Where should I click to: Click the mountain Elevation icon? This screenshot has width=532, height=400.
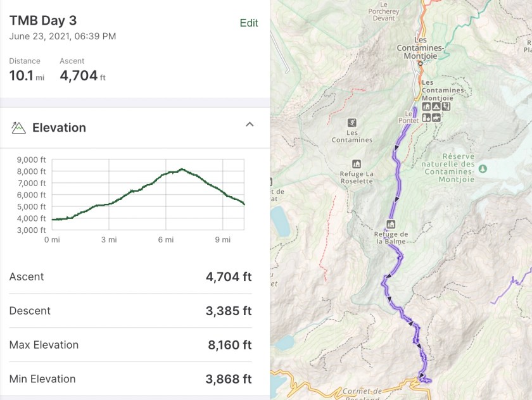pos(18,128)
